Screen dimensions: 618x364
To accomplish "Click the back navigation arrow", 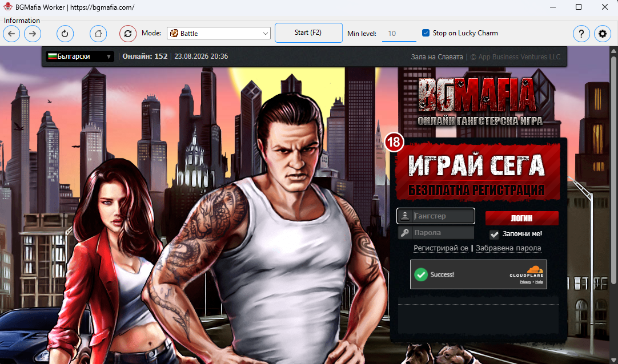I will point(11,34).
